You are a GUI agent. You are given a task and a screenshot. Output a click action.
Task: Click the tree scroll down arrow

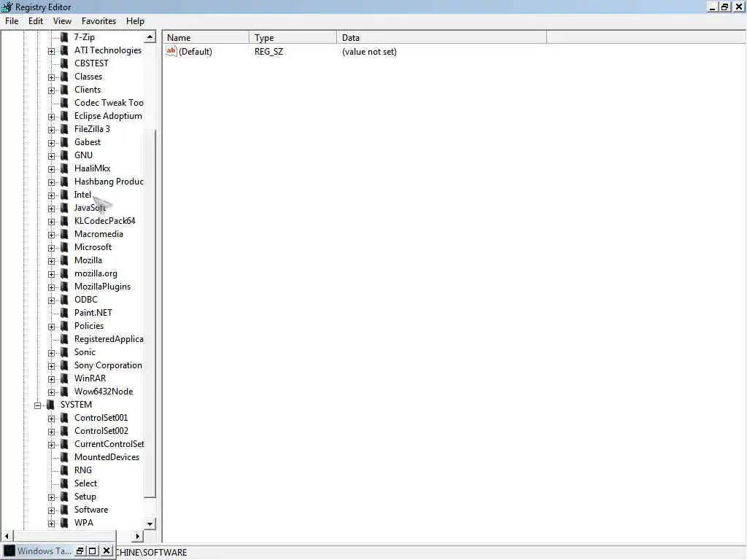pos(150,524)
